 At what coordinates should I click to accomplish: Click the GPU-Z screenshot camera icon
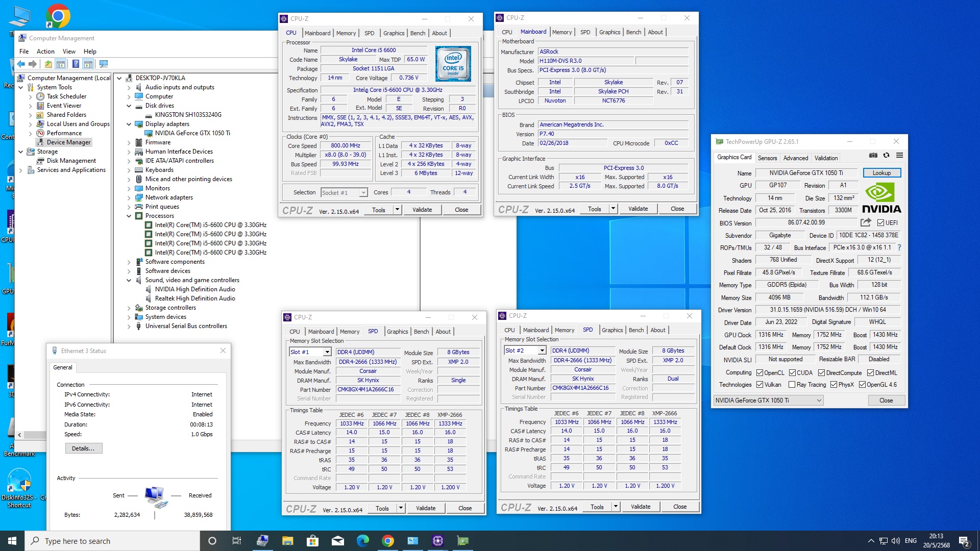click(x=873, y=155)
